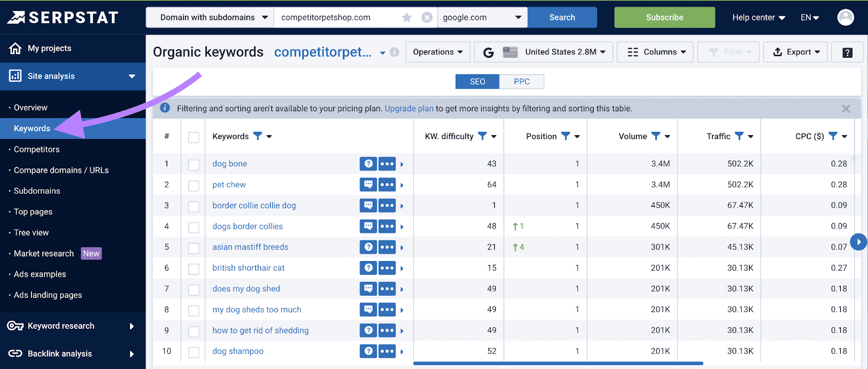Check the box for how to get rid of shedding
868x369 pixels.
point(194,331)
